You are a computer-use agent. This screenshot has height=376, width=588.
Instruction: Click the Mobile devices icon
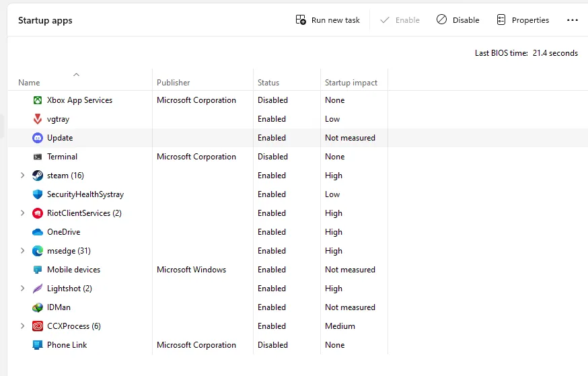point(38,270)
